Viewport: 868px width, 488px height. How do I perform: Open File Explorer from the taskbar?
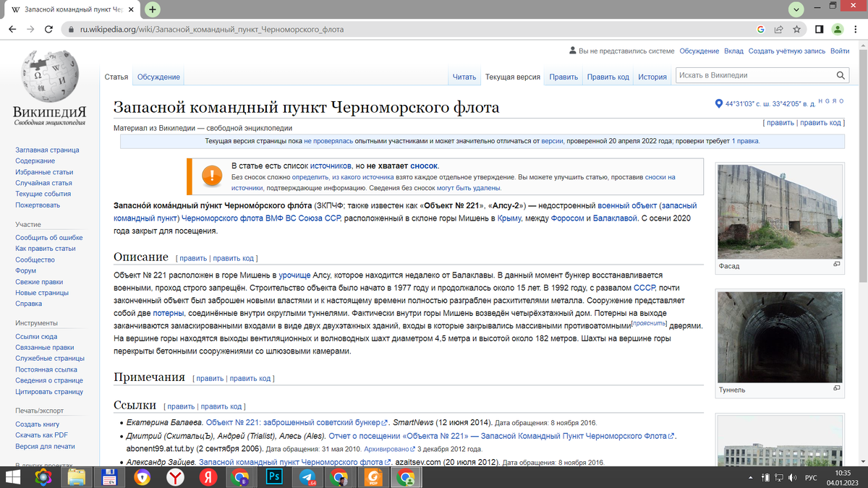(x=77, y=477)
